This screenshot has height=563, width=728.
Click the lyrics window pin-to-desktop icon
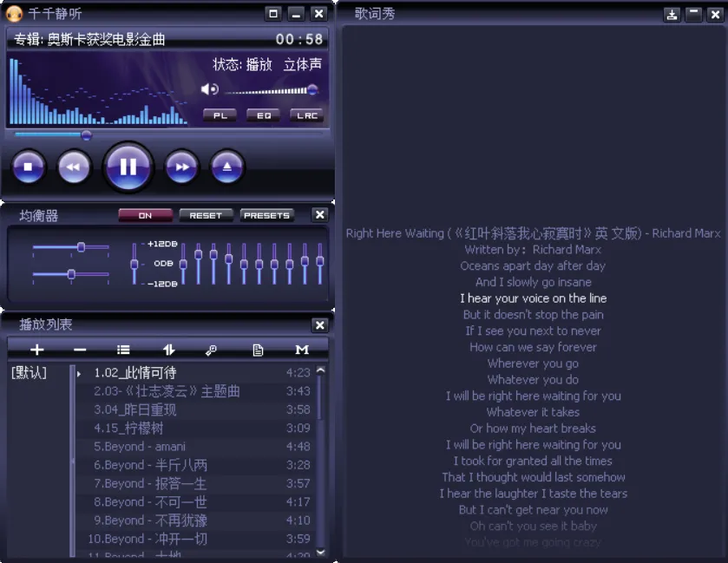tap(672, 15)
